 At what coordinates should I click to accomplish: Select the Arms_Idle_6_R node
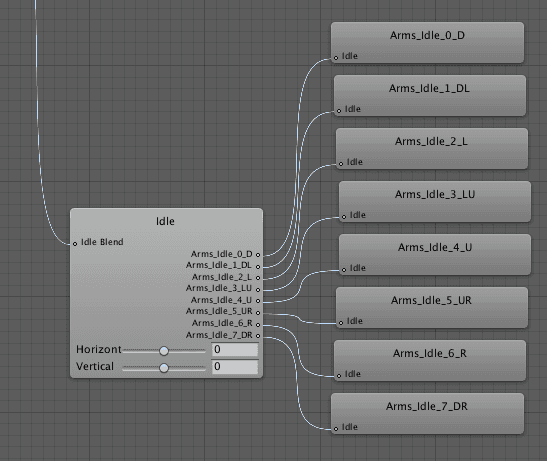[430, 361]
